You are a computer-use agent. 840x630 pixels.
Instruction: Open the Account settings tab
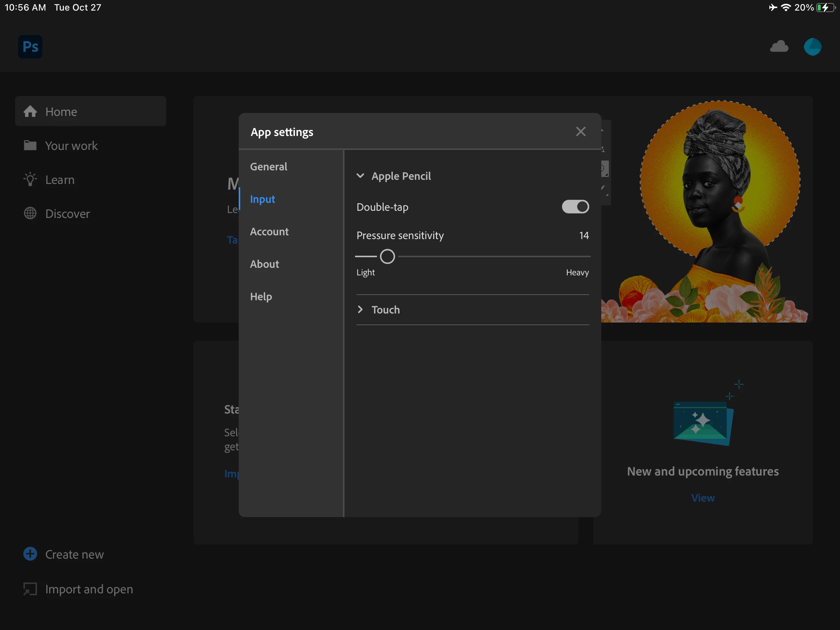click(x=269, y=232)
